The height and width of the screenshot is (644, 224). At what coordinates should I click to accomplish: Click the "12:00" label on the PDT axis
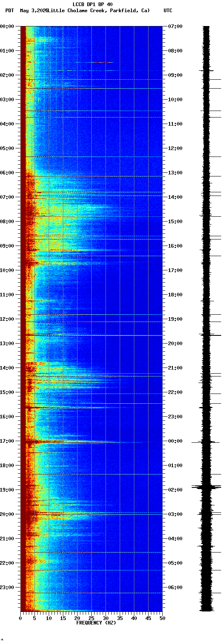click(x=7, y=319)
